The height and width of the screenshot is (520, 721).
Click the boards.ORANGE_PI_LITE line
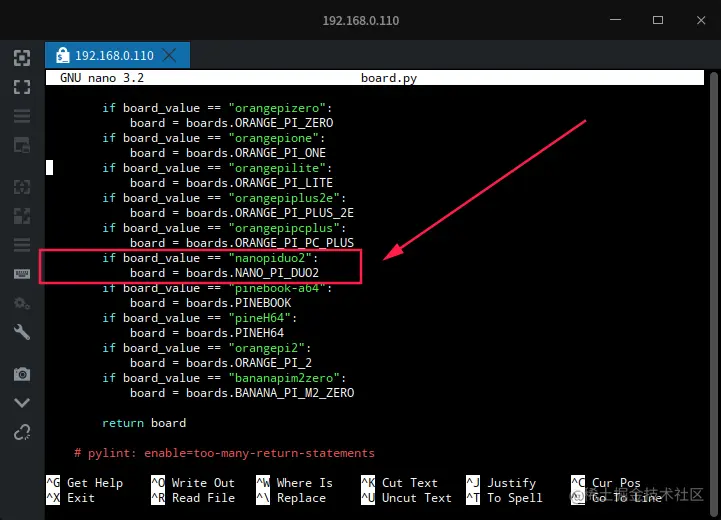click(x=232, y=183)
